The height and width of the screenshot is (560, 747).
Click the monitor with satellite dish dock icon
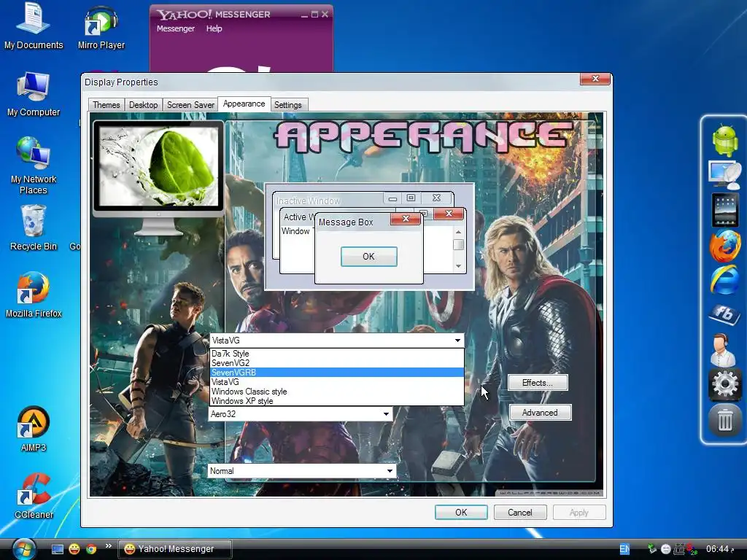tap(724, 174)
